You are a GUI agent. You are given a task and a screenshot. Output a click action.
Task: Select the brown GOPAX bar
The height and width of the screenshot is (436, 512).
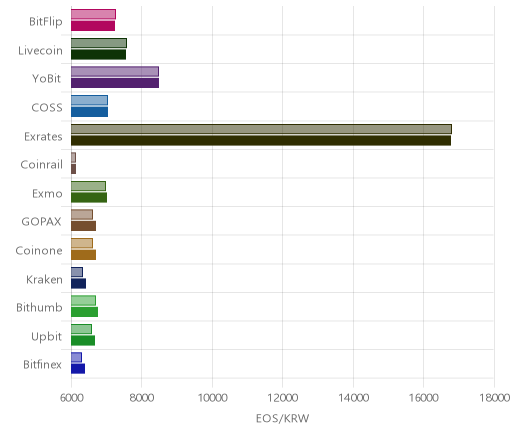pos(83,226)
